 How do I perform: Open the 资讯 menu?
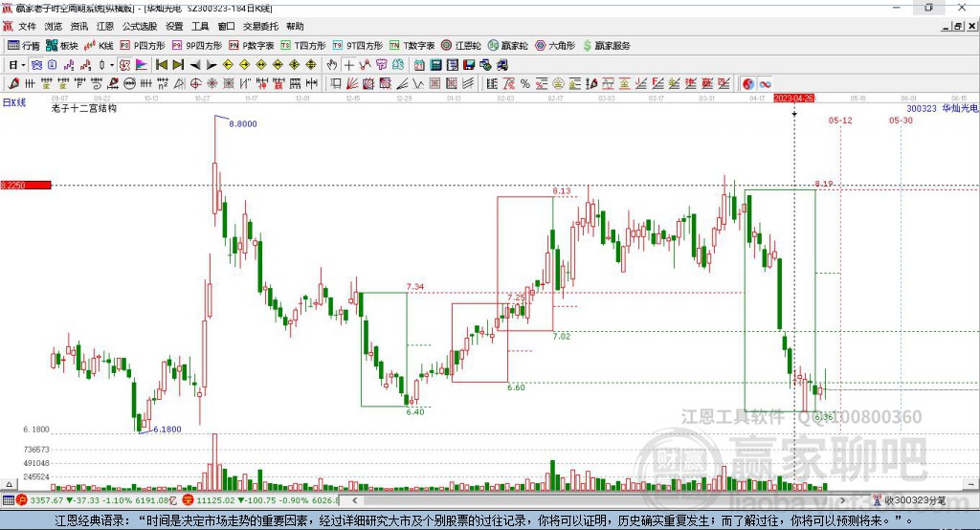(x=78, y=26)
